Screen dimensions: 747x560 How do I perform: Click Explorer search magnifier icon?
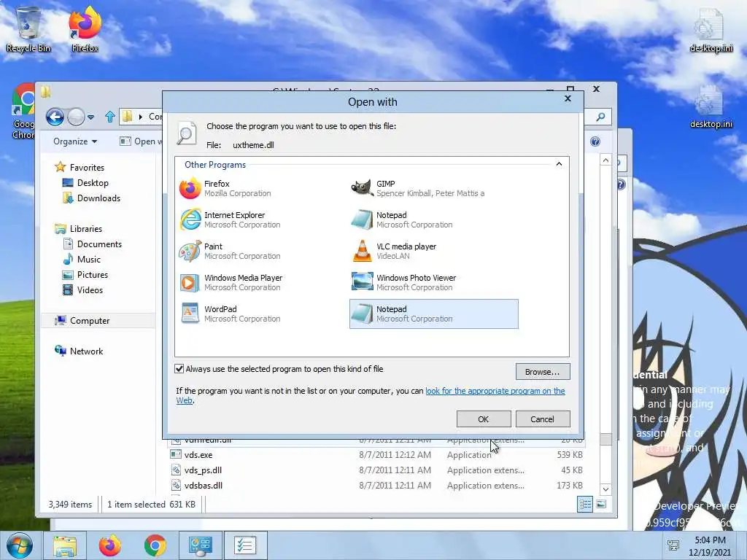601,117
